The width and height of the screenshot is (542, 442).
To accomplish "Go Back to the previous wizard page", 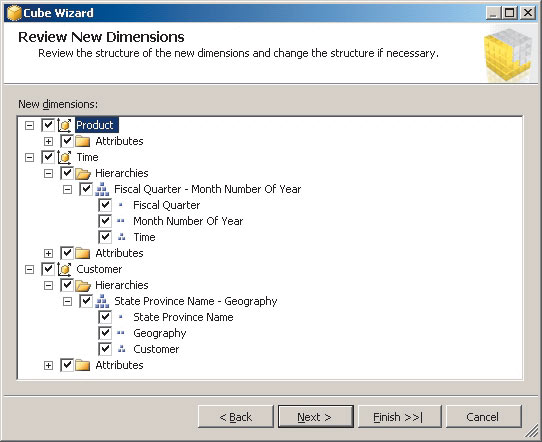I will click(236, 417).
